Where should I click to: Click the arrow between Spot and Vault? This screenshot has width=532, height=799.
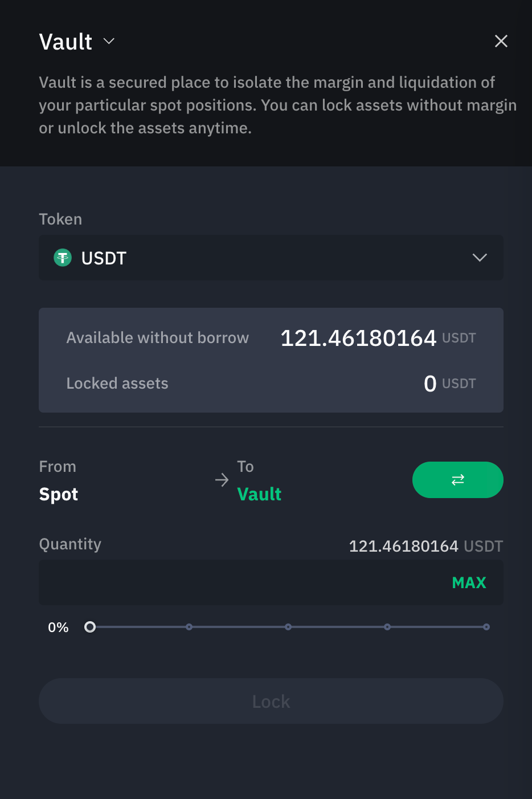point(222,480)
